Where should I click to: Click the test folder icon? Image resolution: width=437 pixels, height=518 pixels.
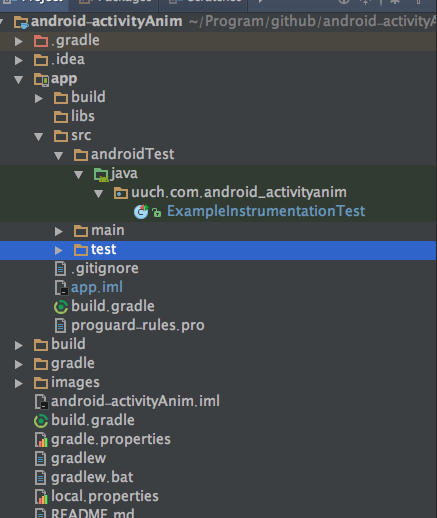[x=81, y=250]
